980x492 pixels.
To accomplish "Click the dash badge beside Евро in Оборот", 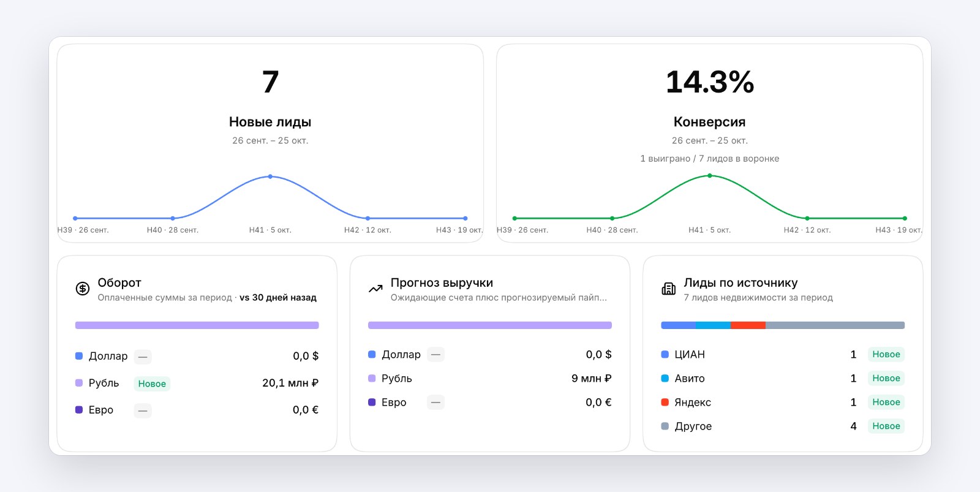I will tap(143, 411).
